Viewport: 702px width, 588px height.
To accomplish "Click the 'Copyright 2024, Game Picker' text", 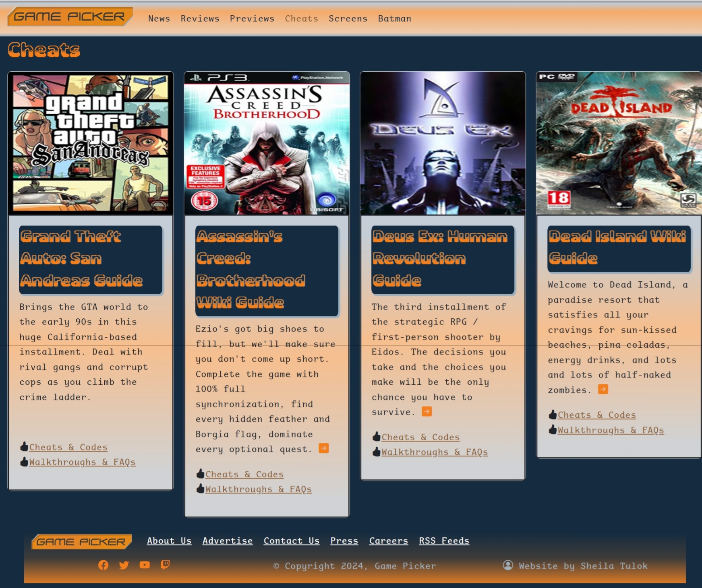I will pos(355,566).
